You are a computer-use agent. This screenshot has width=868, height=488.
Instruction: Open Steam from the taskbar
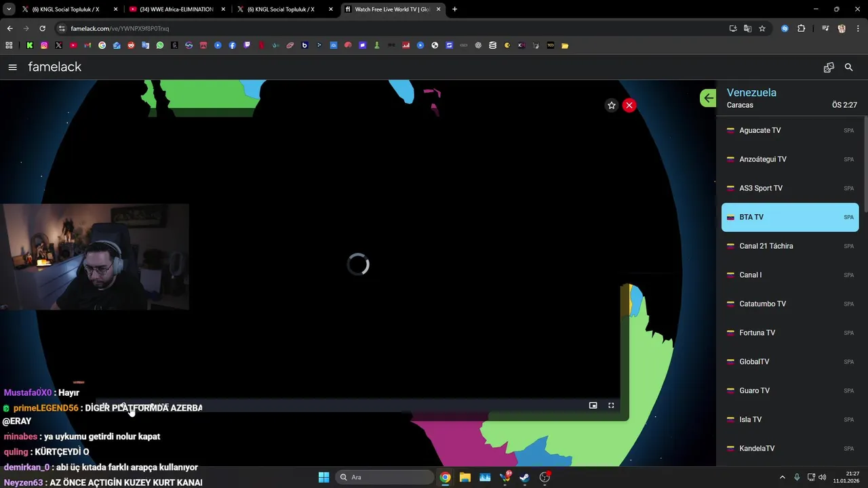click(524, 477)
